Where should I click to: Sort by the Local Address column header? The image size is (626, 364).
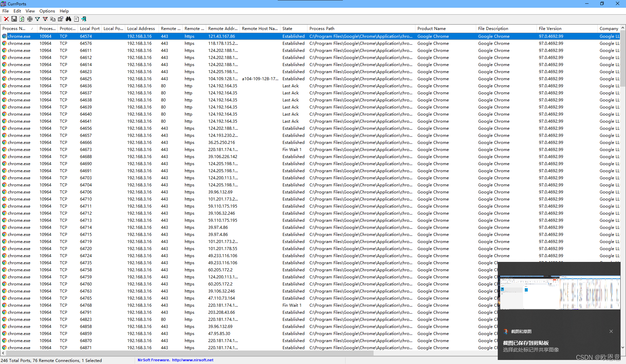click(141, 29)
